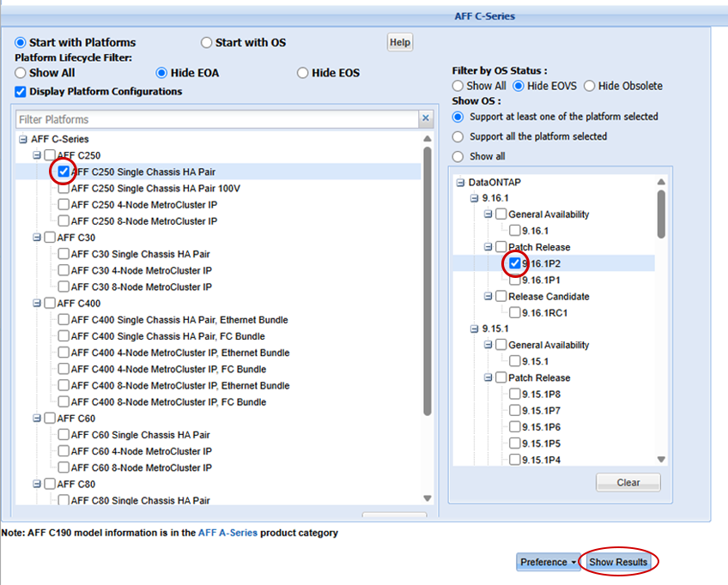Check the 9.16.1RC1 release candidate
This screenshot has height=585, width=728.
coord(515,313)
